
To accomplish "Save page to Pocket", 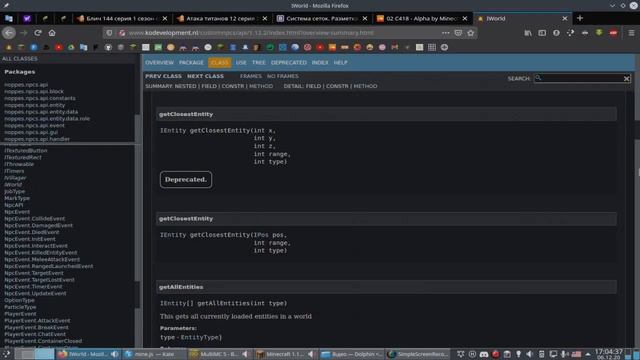I will 458,33.
